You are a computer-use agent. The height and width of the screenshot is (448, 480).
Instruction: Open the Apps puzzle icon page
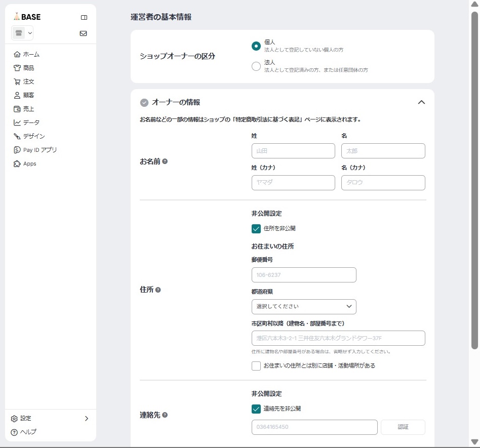click(x=29, y=164)
